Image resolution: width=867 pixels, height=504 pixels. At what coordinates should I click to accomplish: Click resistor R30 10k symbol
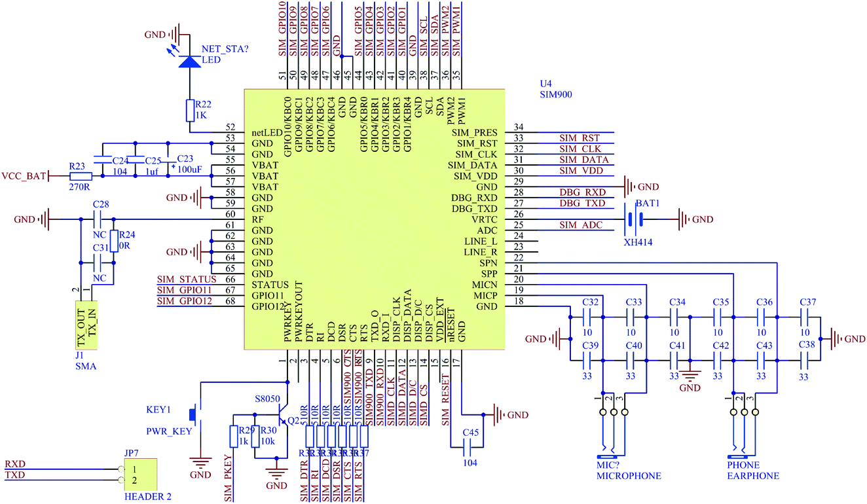point(255,437)
